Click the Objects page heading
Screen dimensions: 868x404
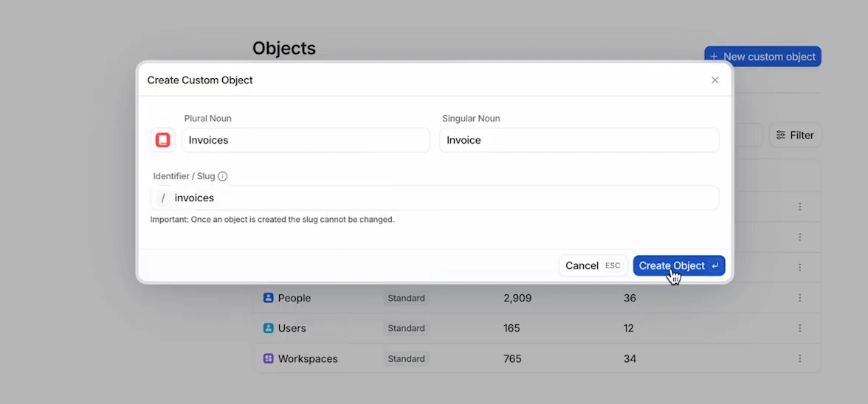tap(284, 48)
